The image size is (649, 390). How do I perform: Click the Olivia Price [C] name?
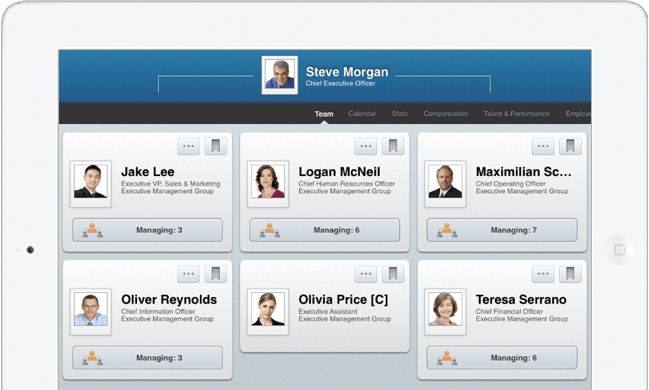343,300
